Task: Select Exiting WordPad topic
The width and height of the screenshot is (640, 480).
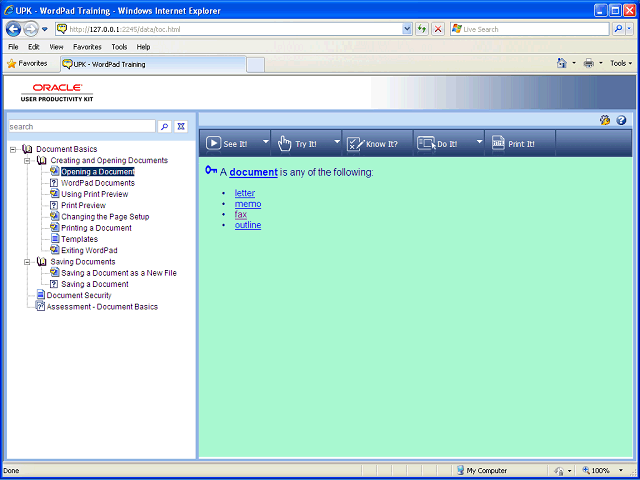Action: click(89, 251)
